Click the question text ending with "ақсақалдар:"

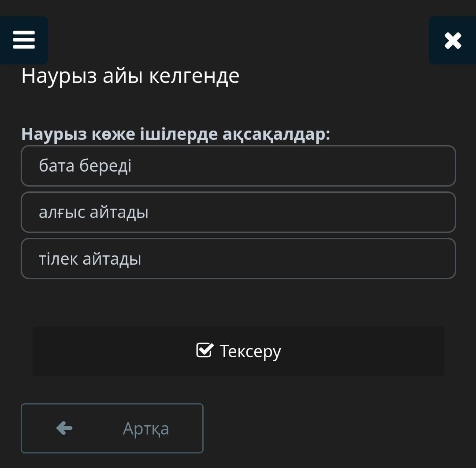click(x=175, y=134)
